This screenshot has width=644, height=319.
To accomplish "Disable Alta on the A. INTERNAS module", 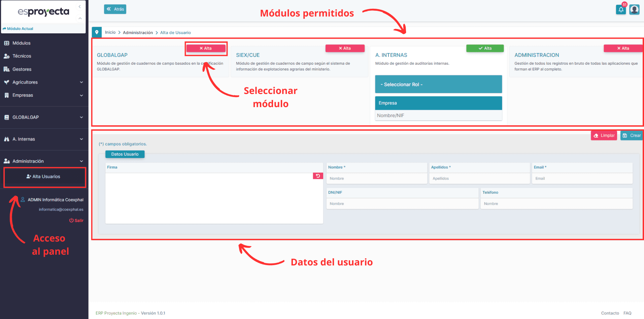I will pos(485,48).
